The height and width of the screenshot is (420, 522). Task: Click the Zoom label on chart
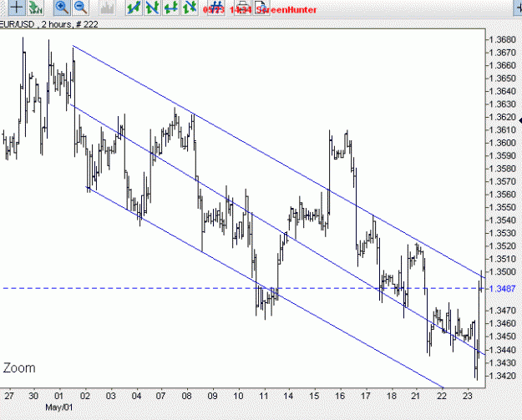(x=19, y=368)
